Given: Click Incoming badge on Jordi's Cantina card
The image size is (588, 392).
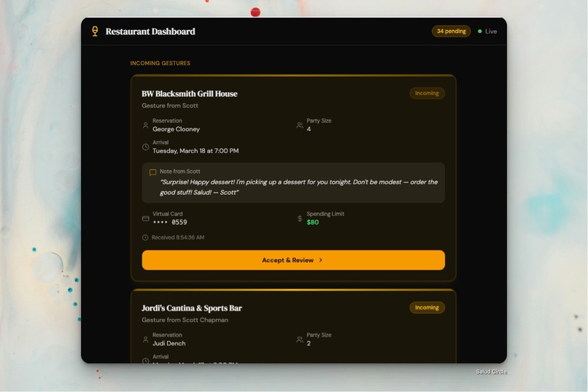Looking at the screenshot, I should [427, 307].
